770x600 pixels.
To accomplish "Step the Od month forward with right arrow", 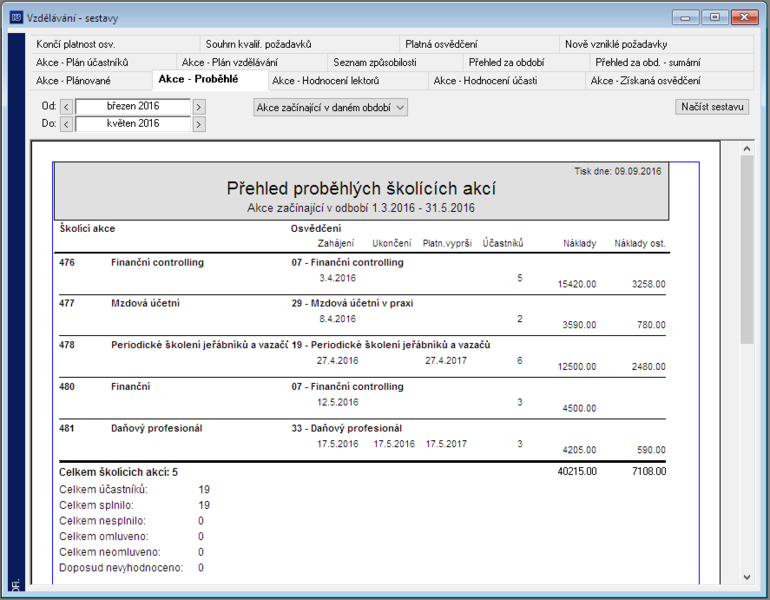I will click(x=198, y=107).
